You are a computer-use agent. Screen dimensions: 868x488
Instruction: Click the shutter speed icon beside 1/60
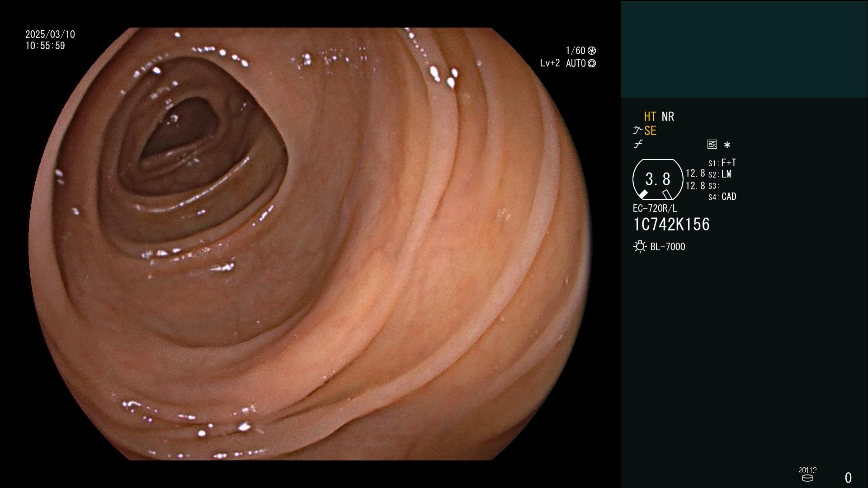point(592,51)
